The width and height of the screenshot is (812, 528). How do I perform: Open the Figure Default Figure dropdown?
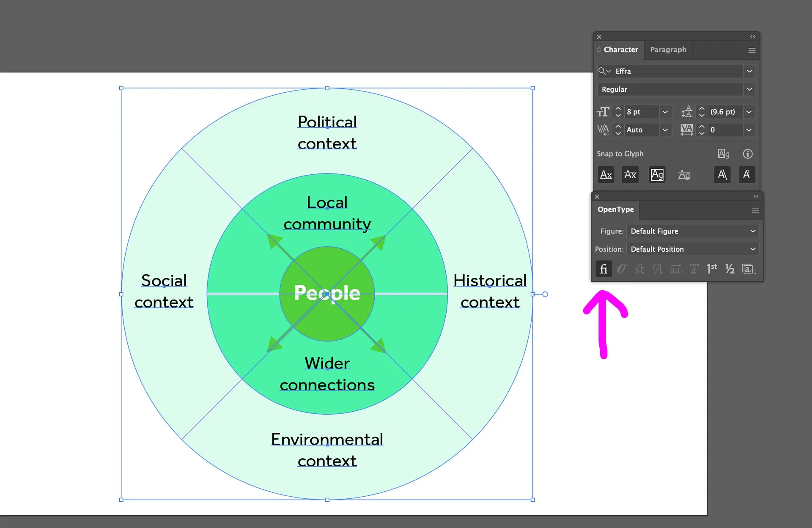[x=693, y=231]
